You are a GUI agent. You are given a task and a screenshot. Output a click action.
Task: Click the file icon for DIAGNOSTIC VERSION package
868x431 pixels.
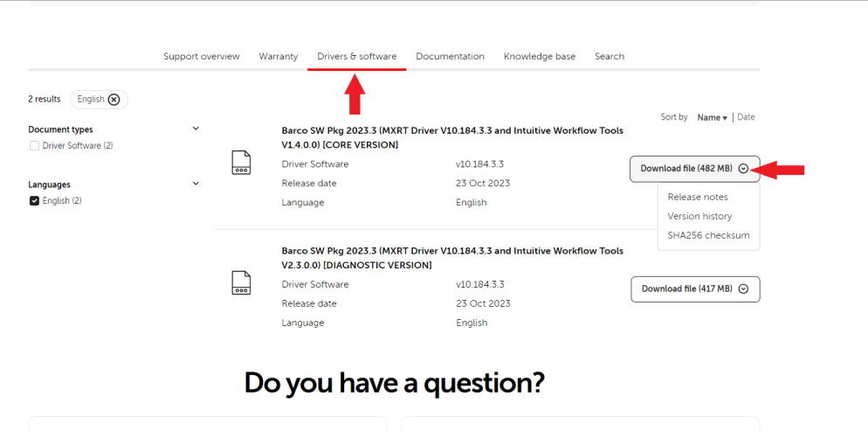241,282
